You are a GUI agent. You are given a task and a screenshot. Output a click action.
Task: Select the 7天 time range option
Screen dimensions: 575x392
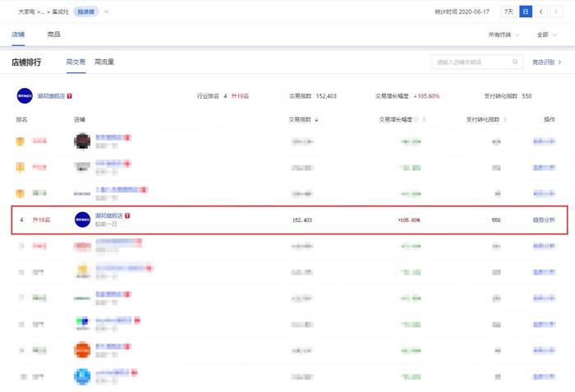pyautogui.click(x=509, y=12)
